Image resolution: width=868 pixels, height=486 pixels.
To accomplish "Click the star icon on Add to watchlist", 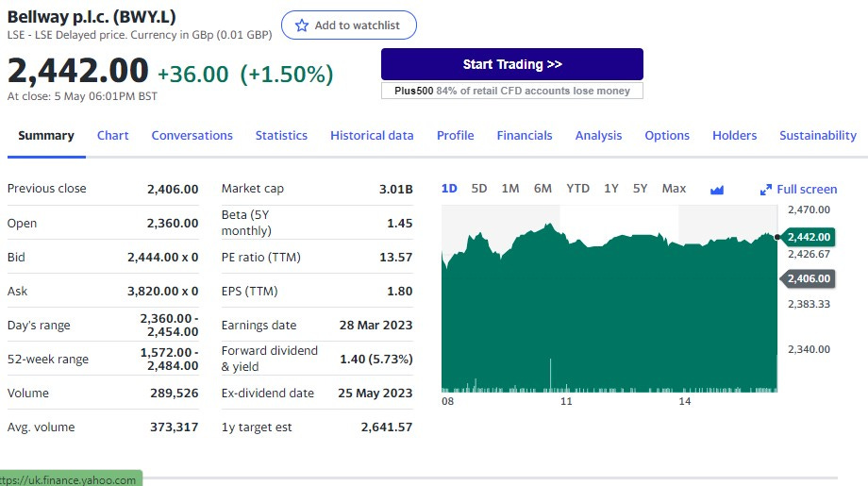I will pyautogui.click(x=302, y=25).
